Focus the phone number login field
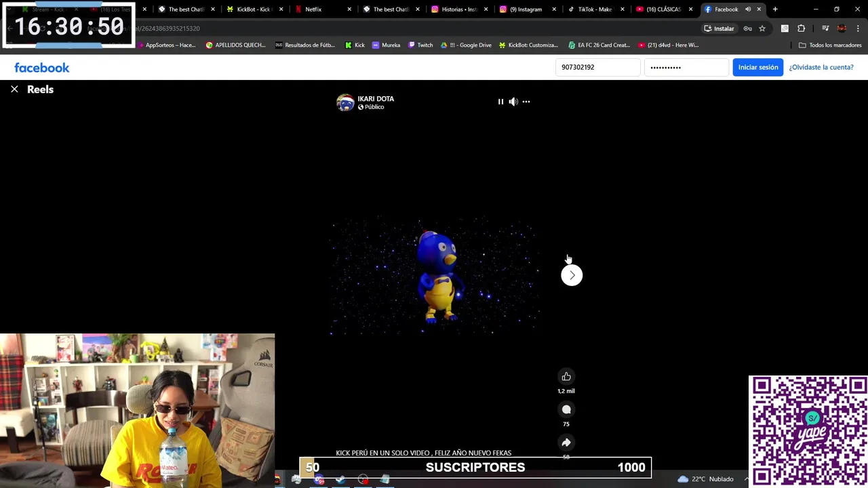The image size is (868, 488). coord(597,67)
